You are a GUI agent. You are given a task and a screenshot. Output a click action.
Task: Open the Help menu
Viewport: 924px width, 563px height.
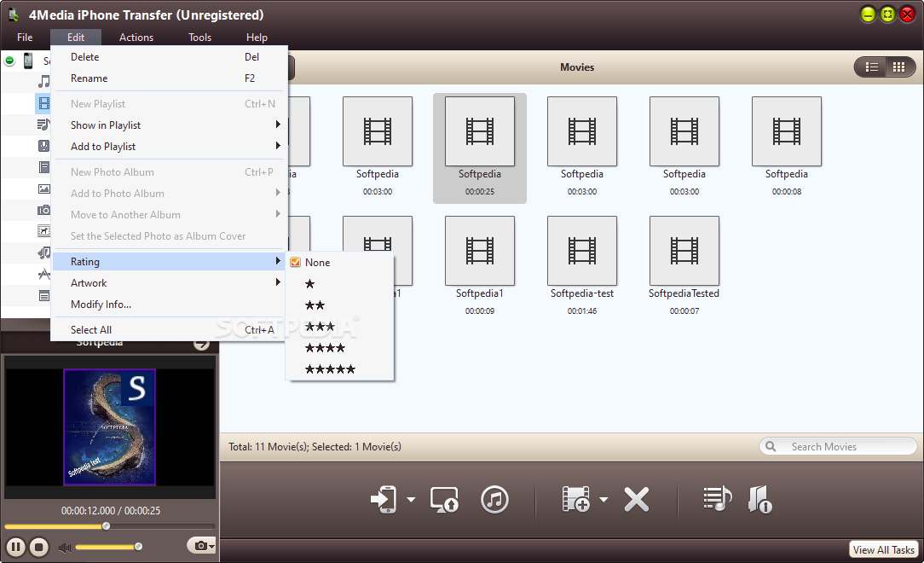coord(257,38)
